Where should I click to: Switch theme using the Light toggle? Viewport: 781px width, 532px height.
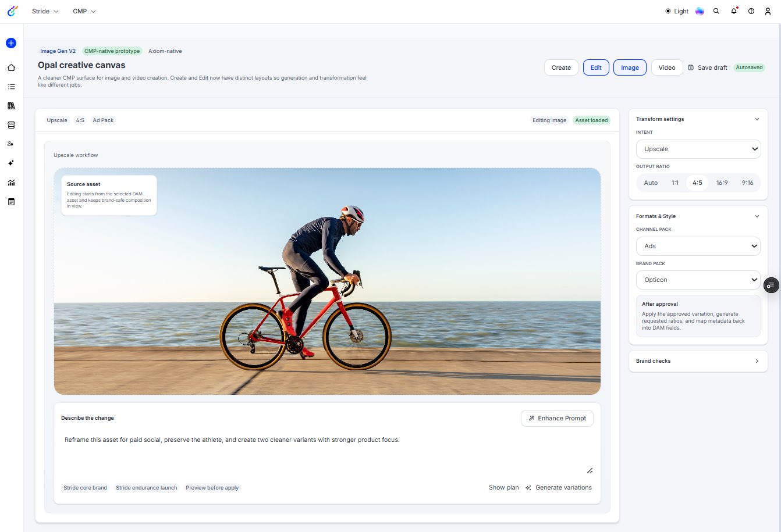click(x=676, y=11)
